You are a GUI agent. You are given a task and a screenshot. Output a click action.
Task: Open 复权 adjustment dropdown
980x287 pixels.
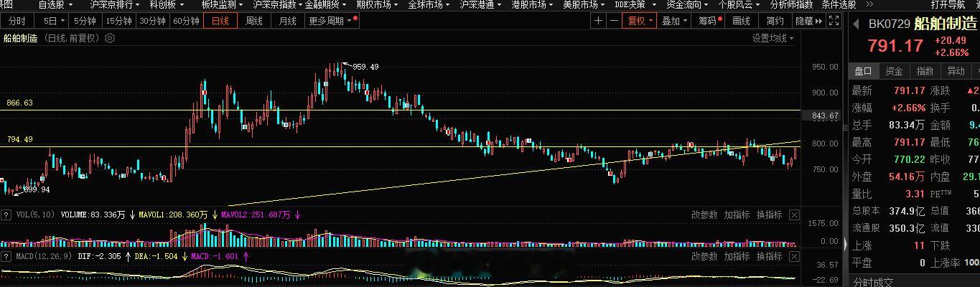point(640,21)
